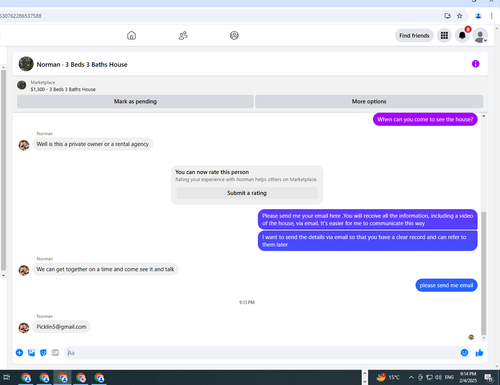The width and height of the screenshot is (500, 385).
Task: Choose a sticker icon
Action: [43, 353]
